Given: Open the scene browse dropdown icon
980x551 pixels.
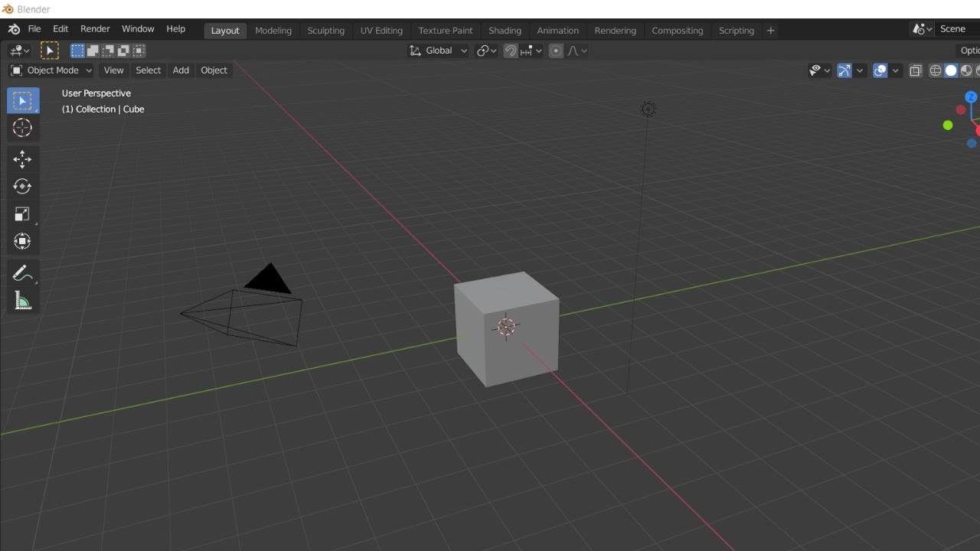Looking at the screenshot, I should pos(923,29).
